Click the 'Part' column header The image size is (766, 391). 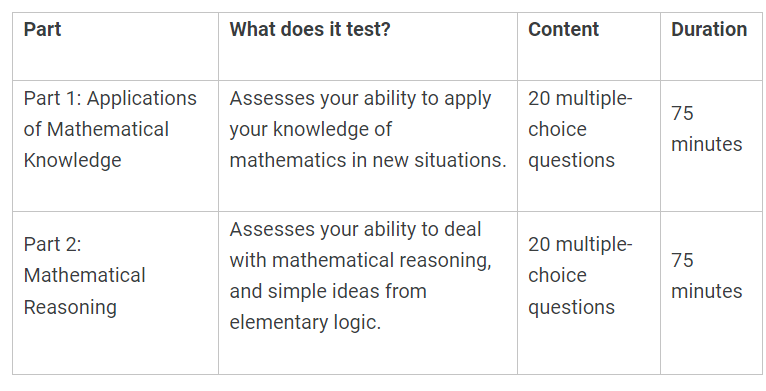[x=43, y=29]
